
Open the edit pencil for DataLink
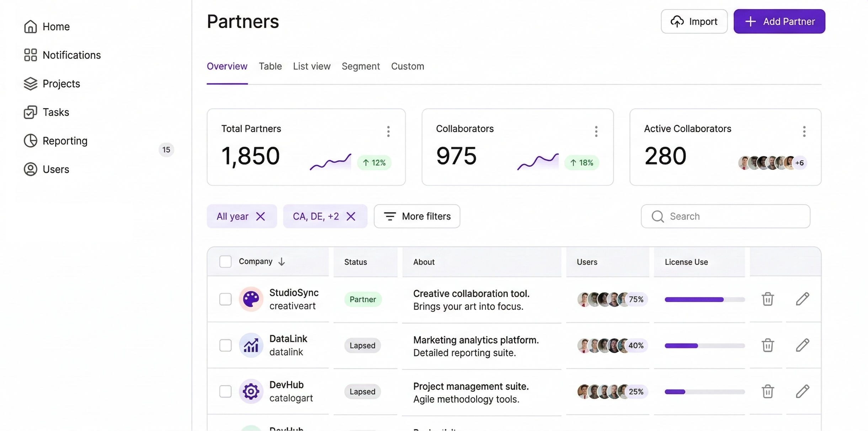pyautogui.click(x=803, y=345)
